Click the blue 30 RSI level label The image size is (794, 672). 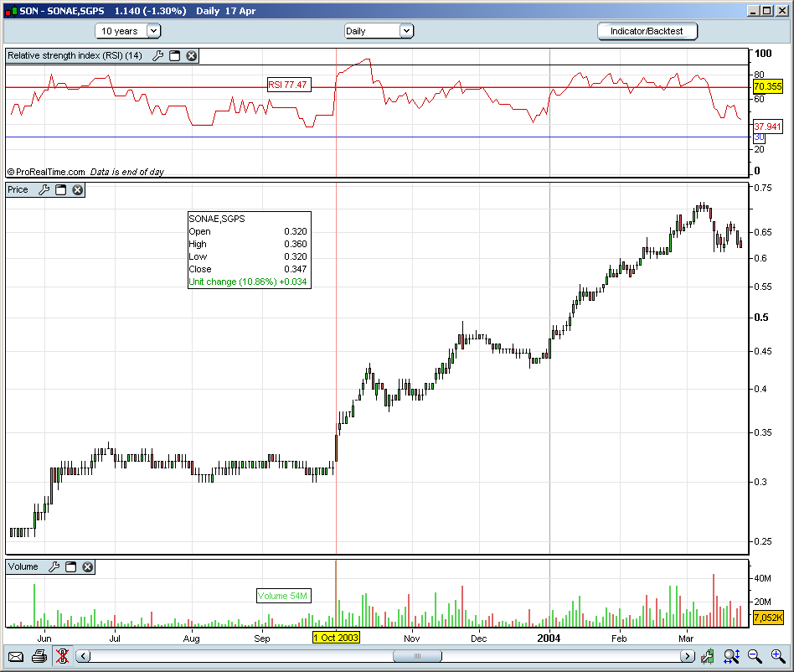pyautogui.click(x=759, y=137)
